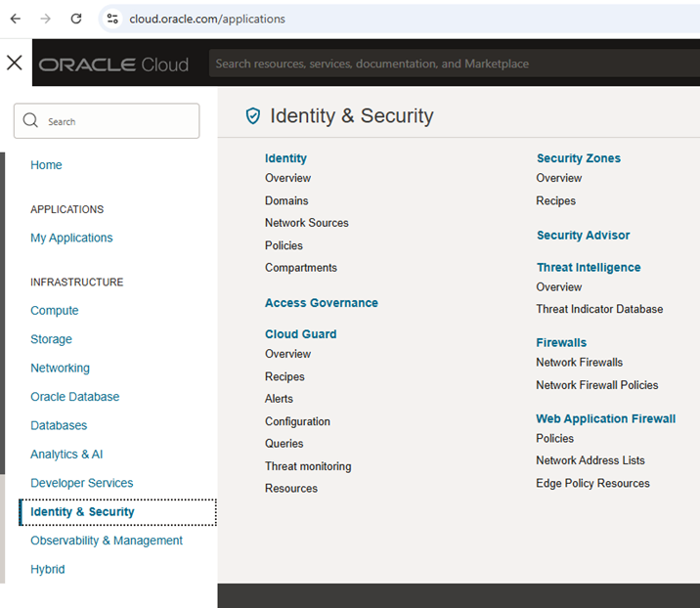
Task: Open Queries under Cloud Guard
Action: (x=284, y=444)
